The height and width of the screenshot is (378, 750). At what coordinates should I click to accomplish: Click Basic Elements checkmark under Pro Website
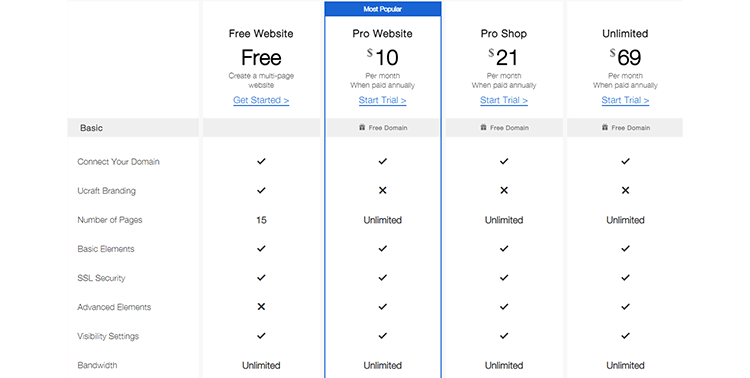pos(383,248)
